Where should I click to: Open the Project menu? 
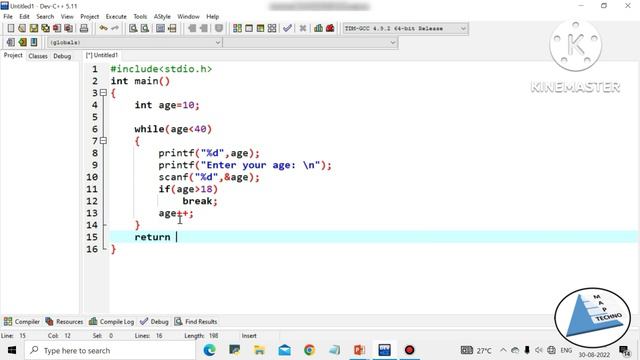[x=89, y=16]
